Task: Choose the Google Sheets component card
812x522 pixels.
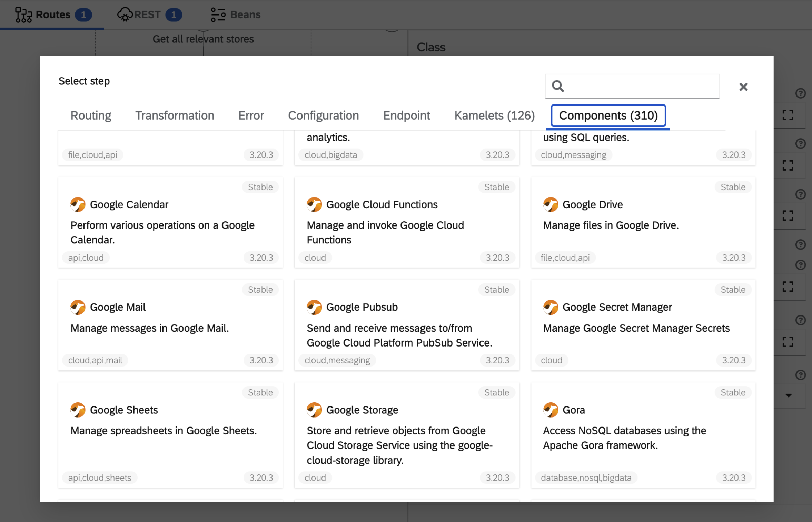Action: (x=170, y=435)
